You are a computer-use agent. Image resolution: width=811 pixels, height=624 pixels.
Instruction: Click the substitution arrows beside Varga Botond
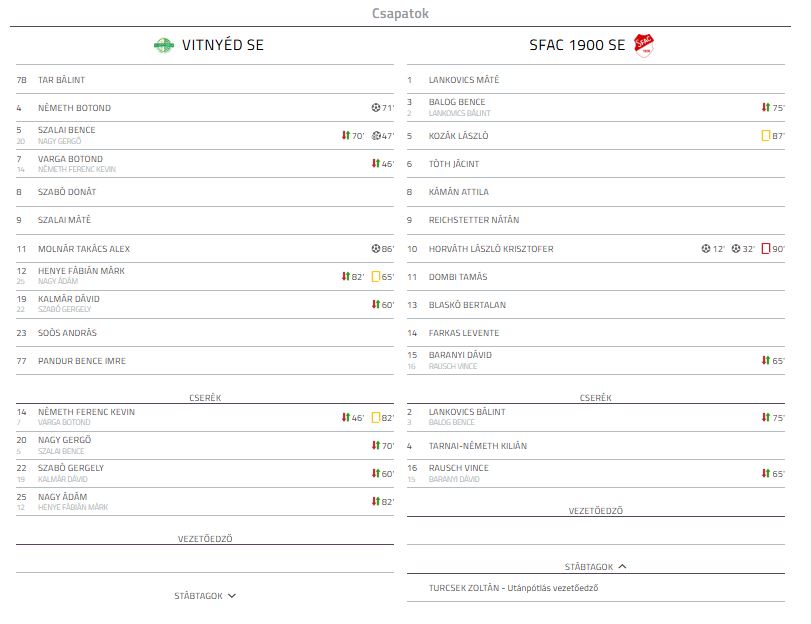376,164
